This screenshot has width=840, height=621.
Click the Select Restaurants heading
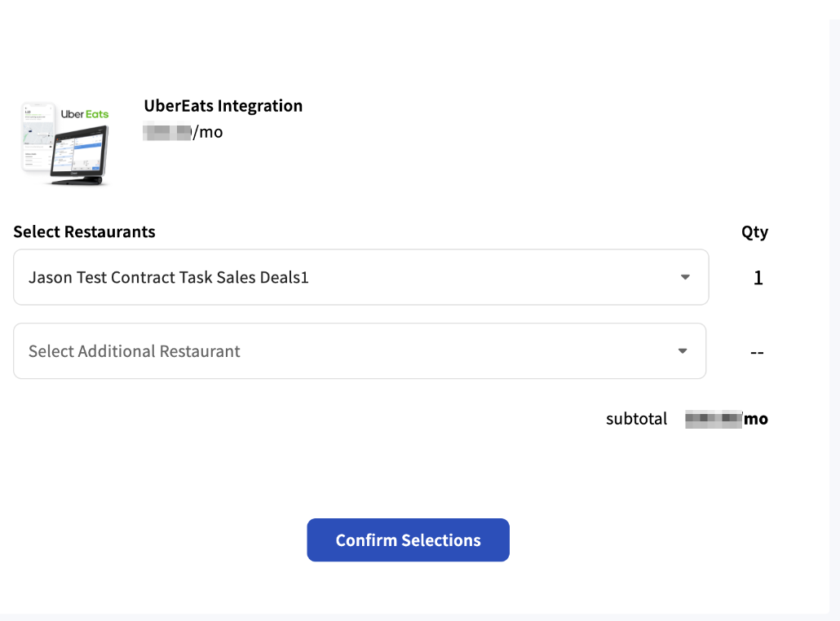(x=83, y=231)
